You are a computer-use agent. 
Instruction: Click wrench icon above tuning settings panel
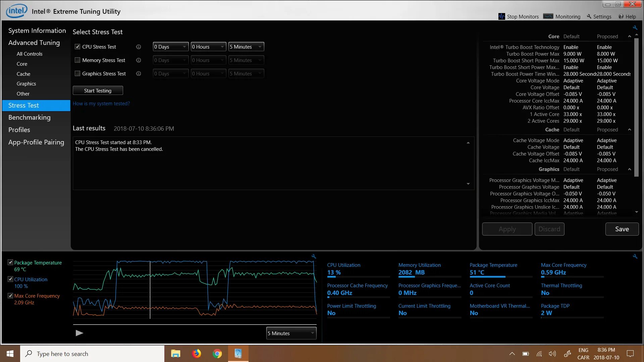(635, 28)
